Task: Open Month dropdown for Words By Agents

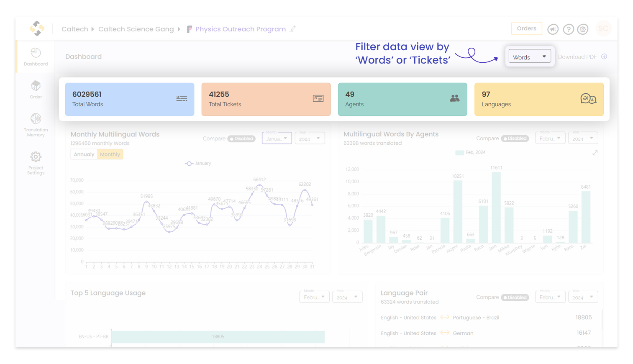Action: (x=550, y=138)
